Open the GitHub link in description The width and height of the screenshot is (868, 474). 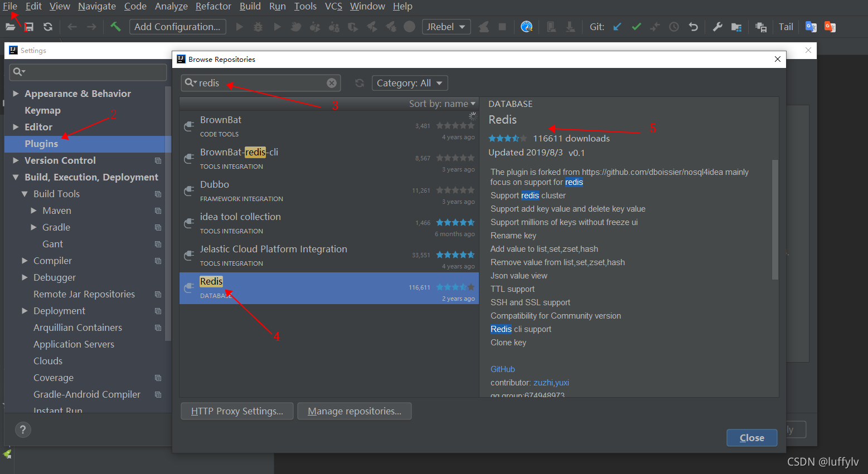point(502,369)
